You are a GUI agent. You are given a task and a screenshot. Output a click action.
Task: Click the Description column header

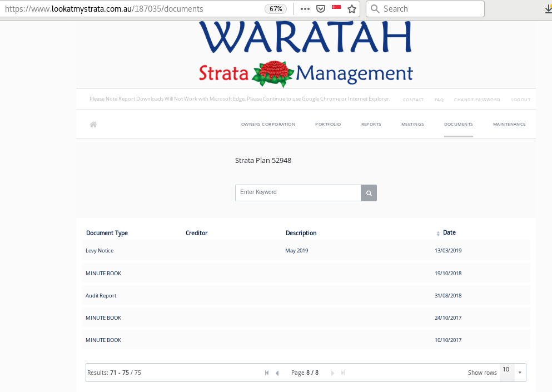(x=301, y=233)
